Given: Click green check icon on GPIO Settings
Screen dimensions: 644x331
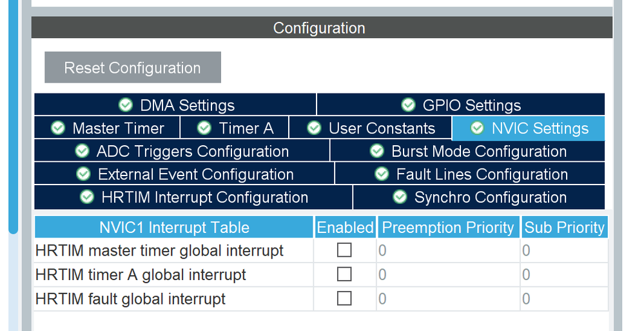Looking at the screenshot, I should 408,105.
